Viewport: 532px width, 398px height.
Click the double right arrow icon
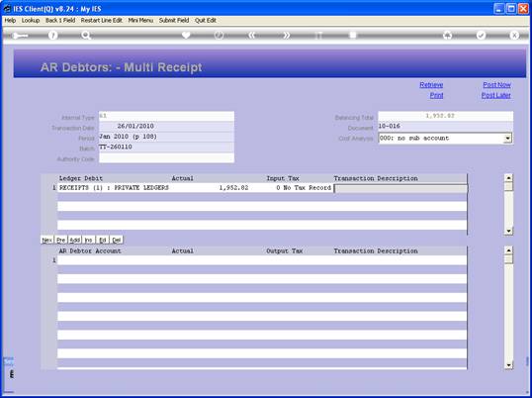coord(286,35)
